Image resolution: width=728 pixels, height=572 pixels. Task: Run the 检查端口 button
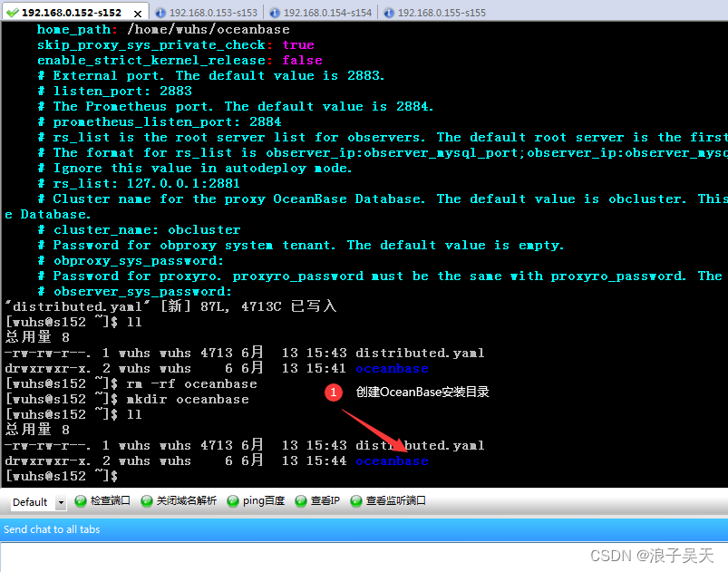click(x=102, y=501)
